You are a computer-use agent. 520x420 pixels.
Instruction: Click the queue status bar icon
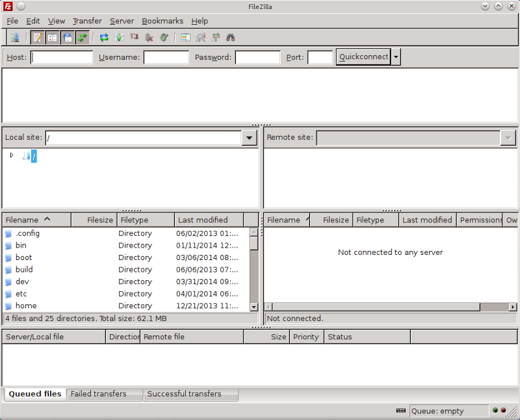401,411
